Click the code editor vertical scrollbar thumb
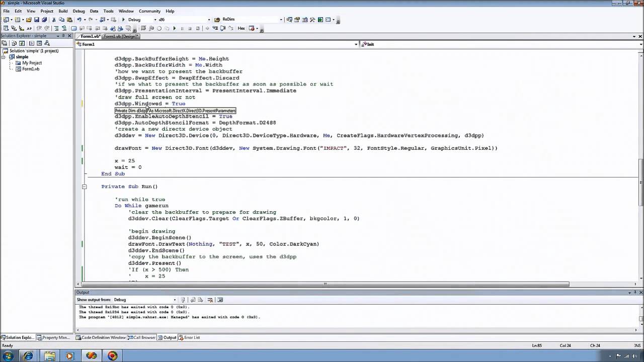The image size is (644, 362). click(641, 182)
